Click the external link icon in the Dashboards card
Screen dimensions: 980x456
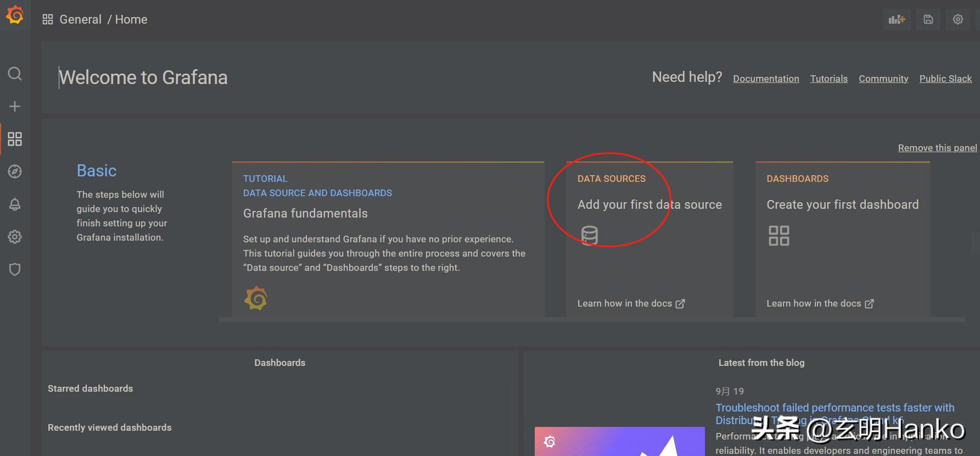pyautogui.click(x=869, y=304)
